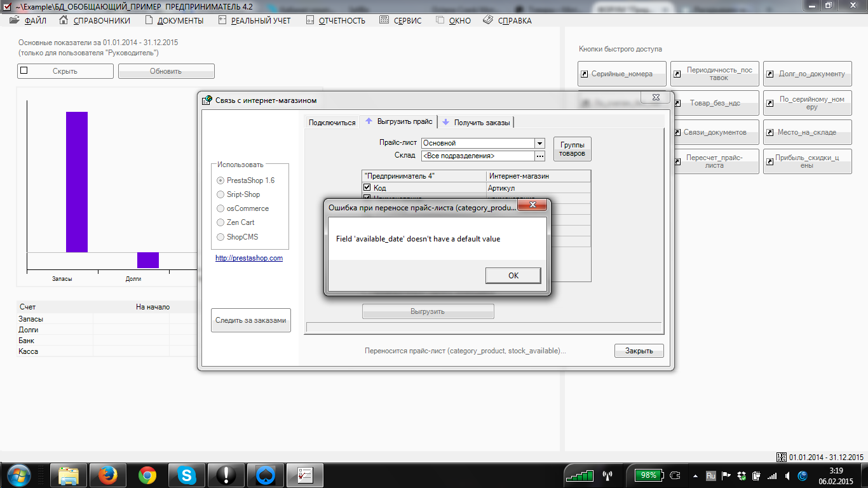
Task: Expand the Прайс-лист dropdown arrow
Action: click(539, 143)
